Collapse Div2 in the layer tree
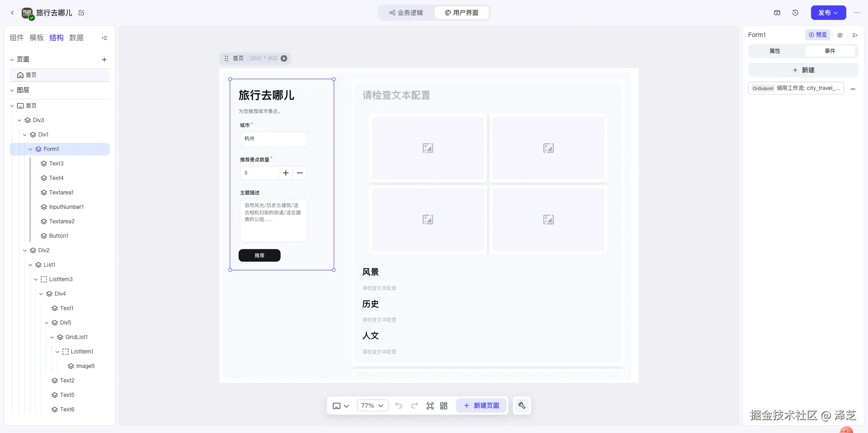Viewport: 868px width, 433px height. pyautogui.click(x=25, y=250)
